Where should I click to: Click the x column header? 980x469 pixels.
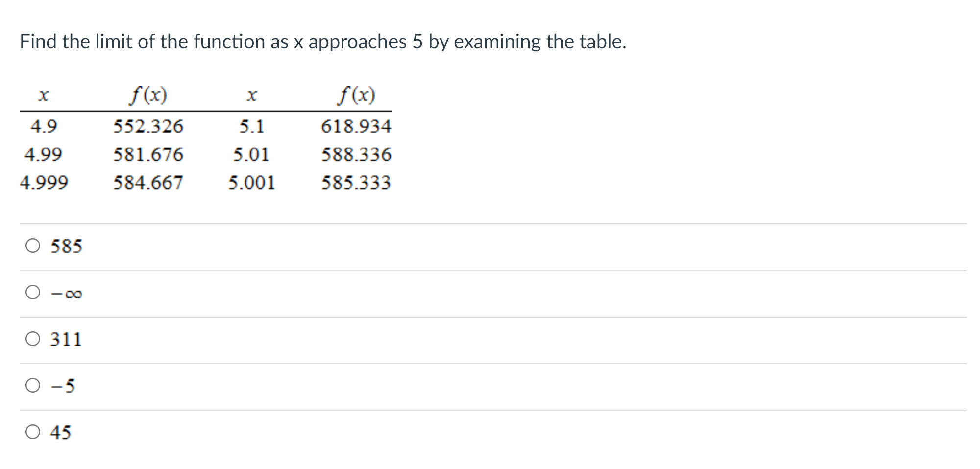[x=43, y=96]
